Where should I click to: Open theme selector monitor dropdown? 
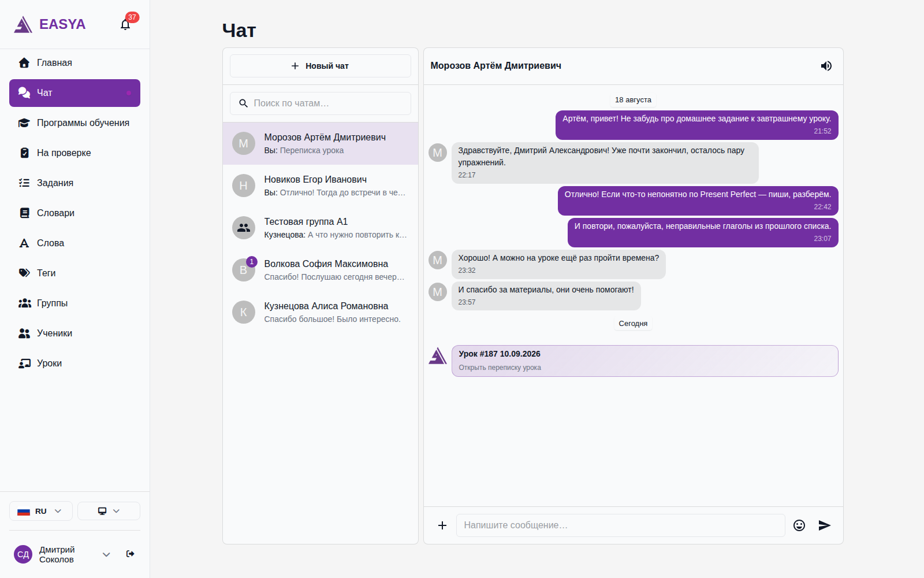pos(109,511)
